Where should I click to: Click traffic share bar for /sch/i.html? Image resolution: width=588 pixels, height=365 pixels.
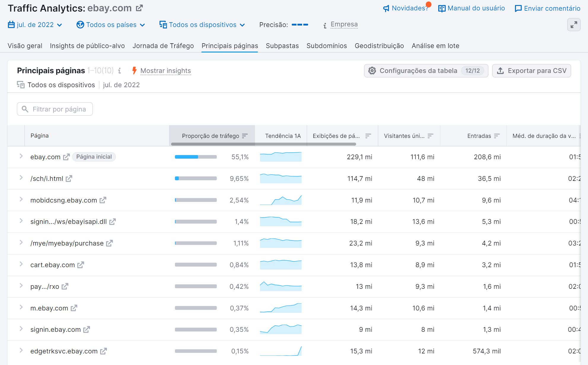196,178
